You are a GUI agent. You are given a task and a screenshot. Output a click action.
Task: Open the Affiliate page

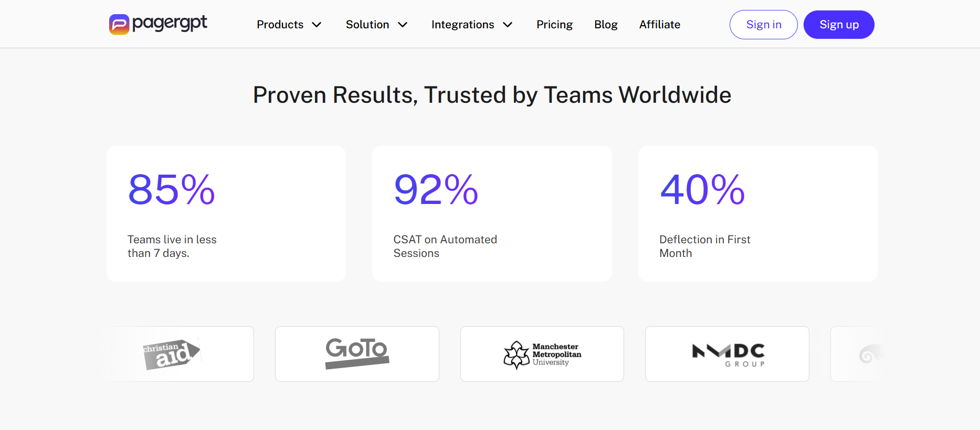(x=660, y=25)
